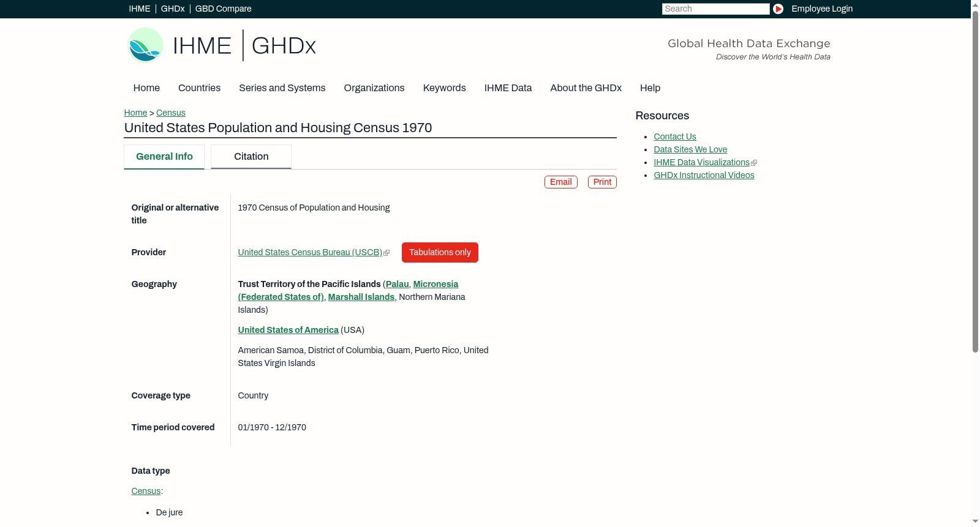Image resolution: width=980 pixels, height=527 pixels.
Task: Click the Tabulations only red badge
Action: (440, 252)
